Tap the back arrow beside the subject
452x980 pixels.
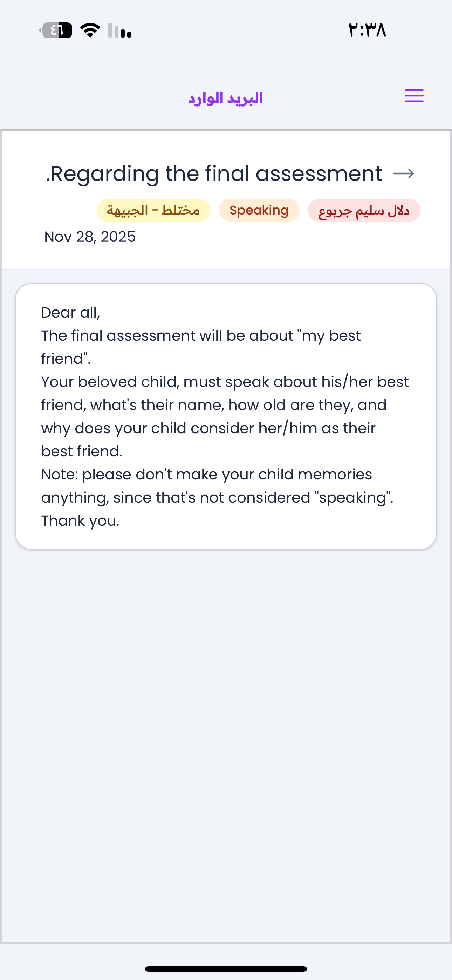click(404, 174)
